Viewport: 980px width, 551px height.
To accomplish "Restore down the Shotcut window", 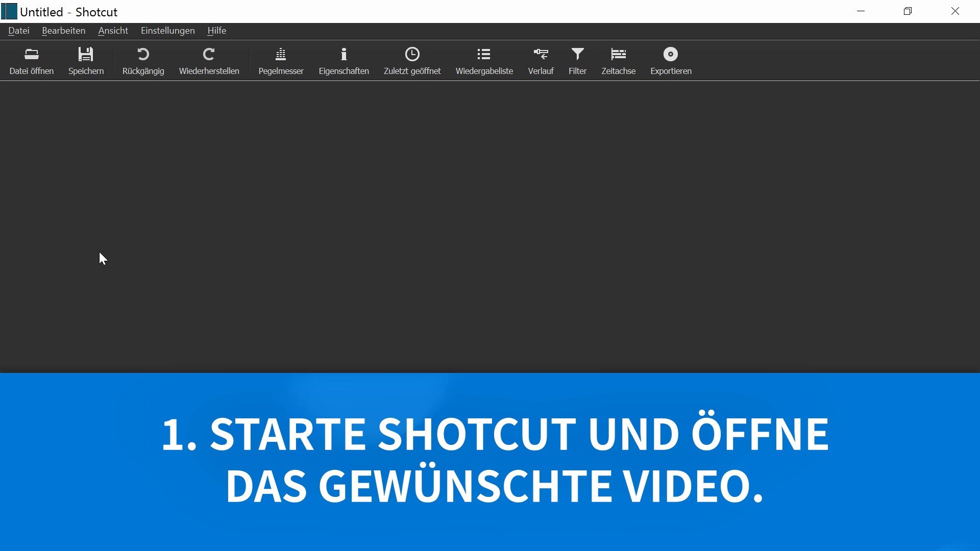I will click(908, 11).
